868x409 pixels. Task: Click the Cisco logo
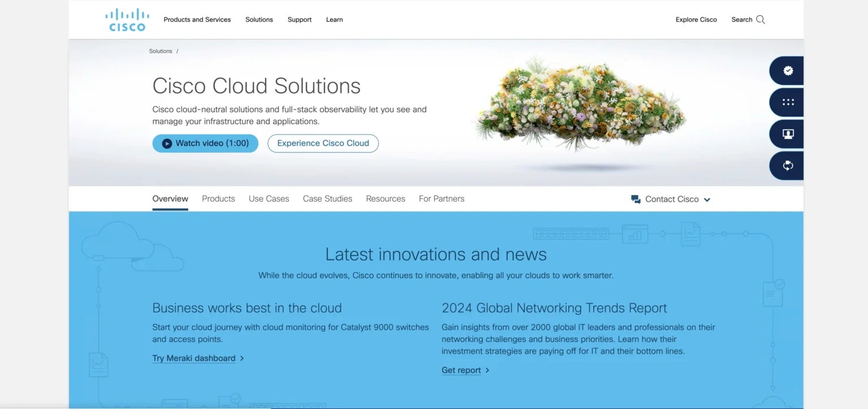[127, 20]
